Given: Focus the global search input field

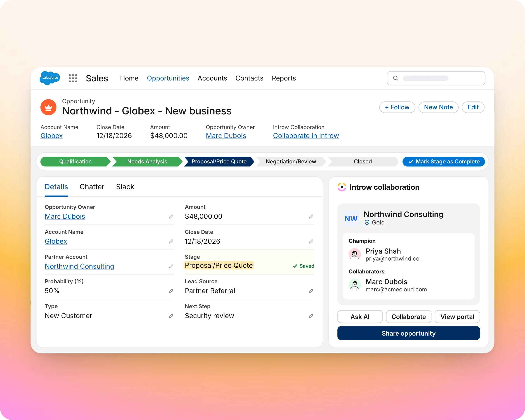Looking at the screenshot, I should pyautogui.click(x=436, y=78).
